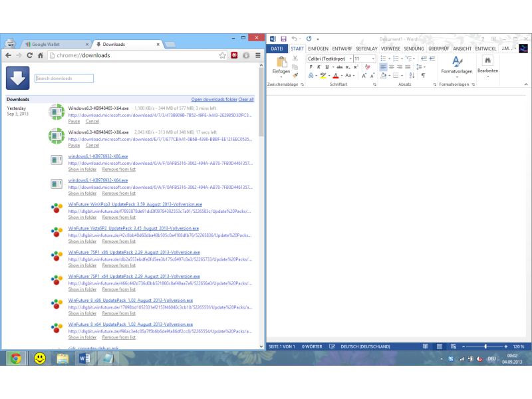Screen dimensions: 532x399
Task: Open the DATEI tab in Word
Action: tap(277, 49)
